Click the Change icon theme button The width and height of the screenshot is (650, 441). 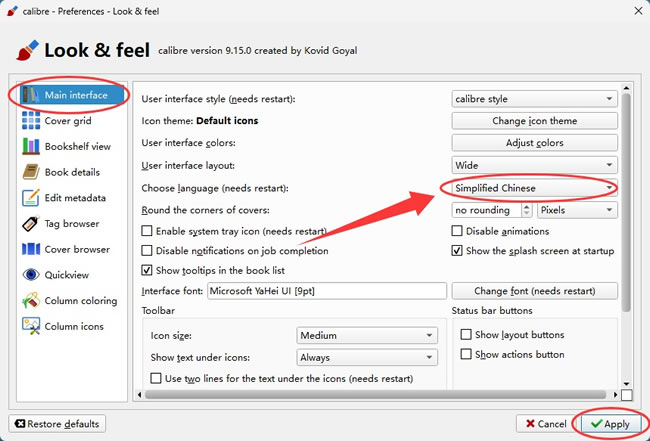(x=534, y=121)
